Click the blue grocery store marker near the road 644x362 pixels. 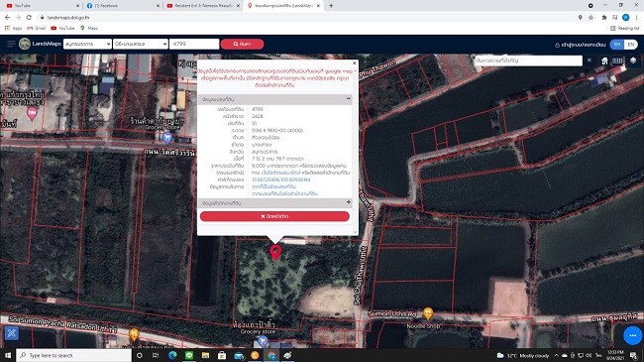[x=166, y=137]
